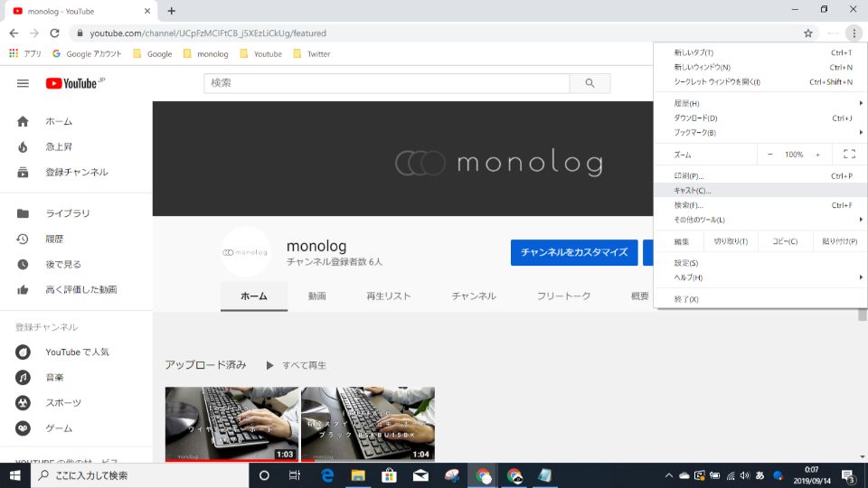Go back to previous page
Viewport: 868px width, 488px height.
[x=14, y=33]
